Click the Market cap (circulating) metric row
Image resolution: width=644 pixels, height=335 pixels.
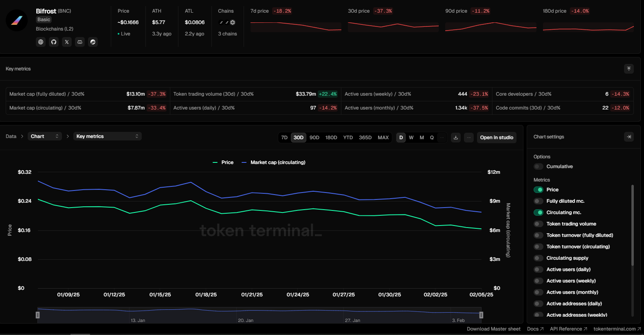coord(88,108)
